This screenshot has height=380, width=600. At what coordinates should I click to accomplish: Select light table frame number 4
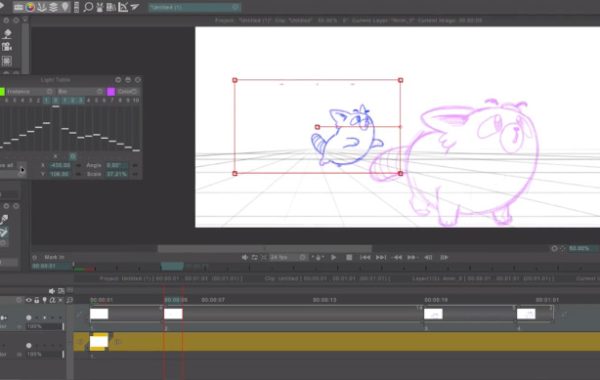coord(88,100)
